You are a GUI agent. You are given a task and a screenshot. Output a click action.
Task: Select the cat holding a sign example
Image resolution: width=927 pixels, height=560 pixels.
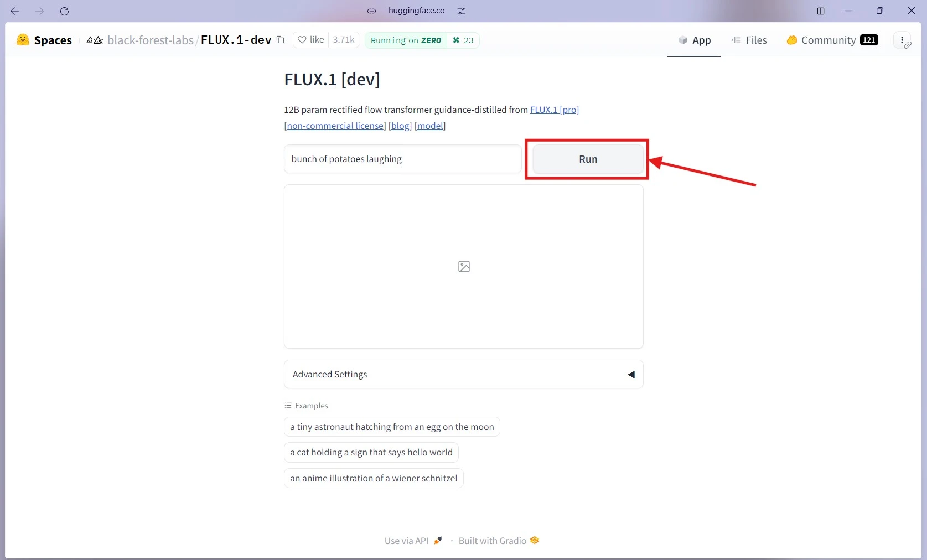(371, 452)
